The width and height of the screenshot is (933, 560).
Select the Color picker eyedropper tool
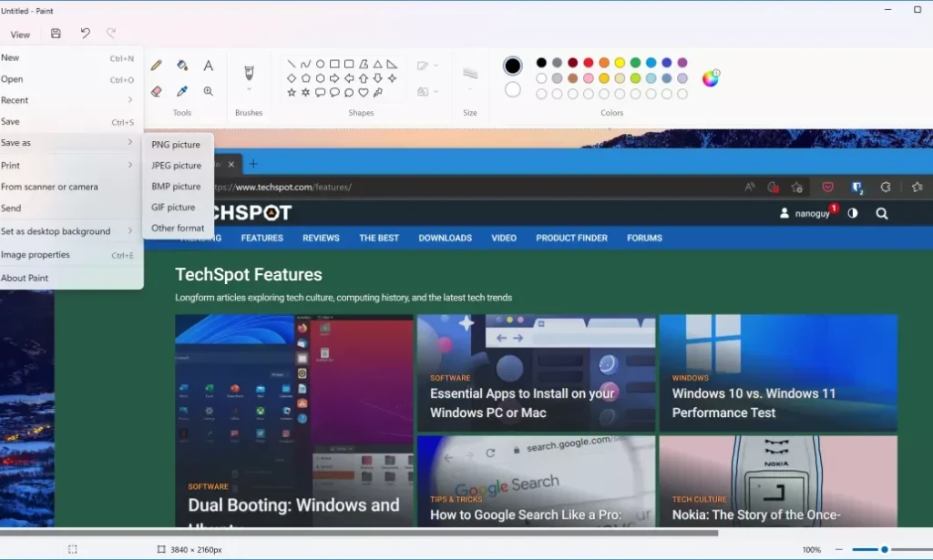coord(182,91)
